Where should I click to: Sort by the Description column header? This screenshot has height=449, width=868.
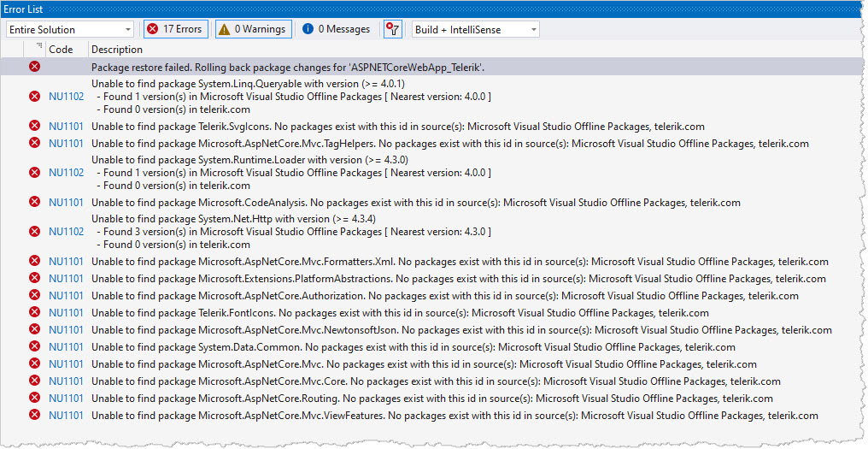(117, 50)
